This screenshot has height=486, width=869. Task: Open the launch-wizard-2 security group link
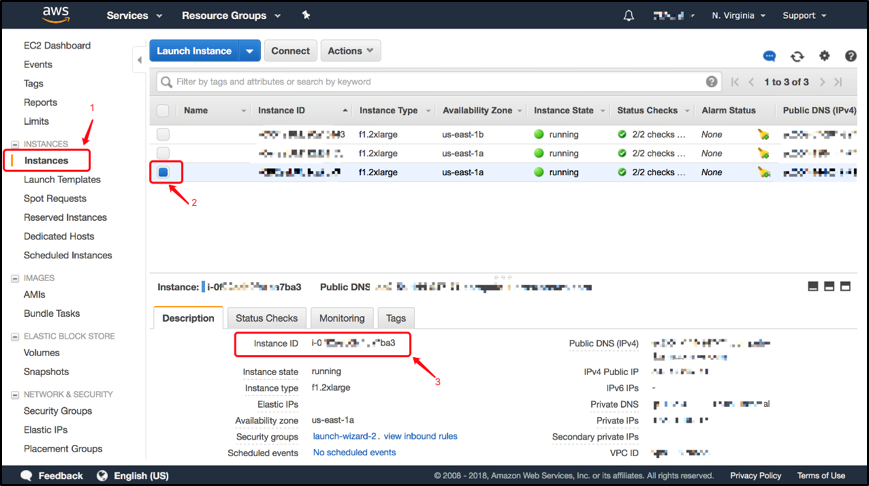coord(345,436)
